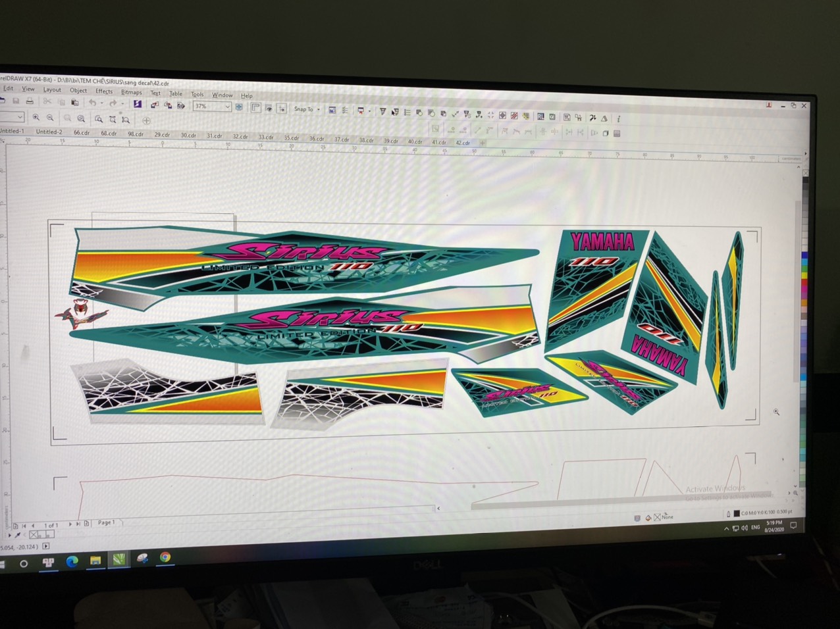Click the RL macro icon in toolbar
The width and height of the screenshot is (840, 629).
coord(540,117)
